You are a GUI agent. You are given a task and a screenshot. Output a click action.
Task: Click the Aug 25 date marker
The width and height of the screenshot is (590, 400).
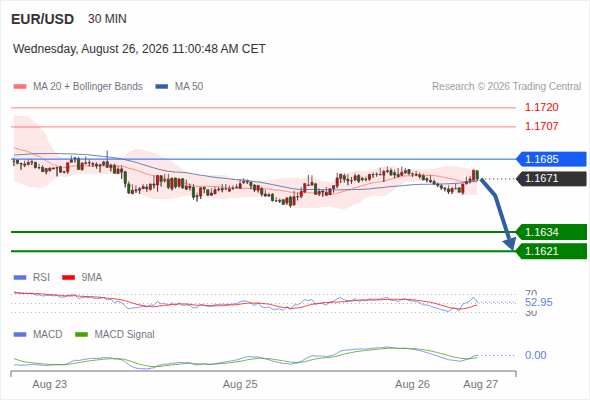pos(240,385)
